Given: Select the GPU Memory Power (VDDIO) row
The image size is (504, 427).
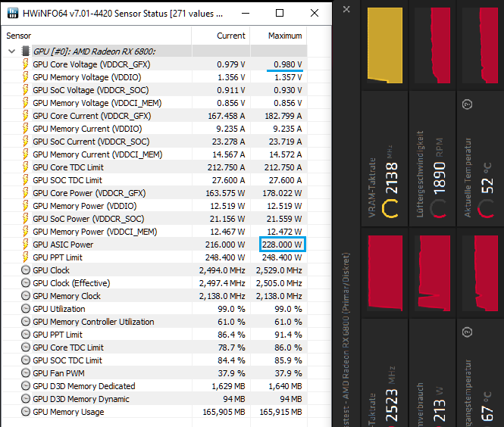Looking at the screenshot, I should (x=155, y=206).
